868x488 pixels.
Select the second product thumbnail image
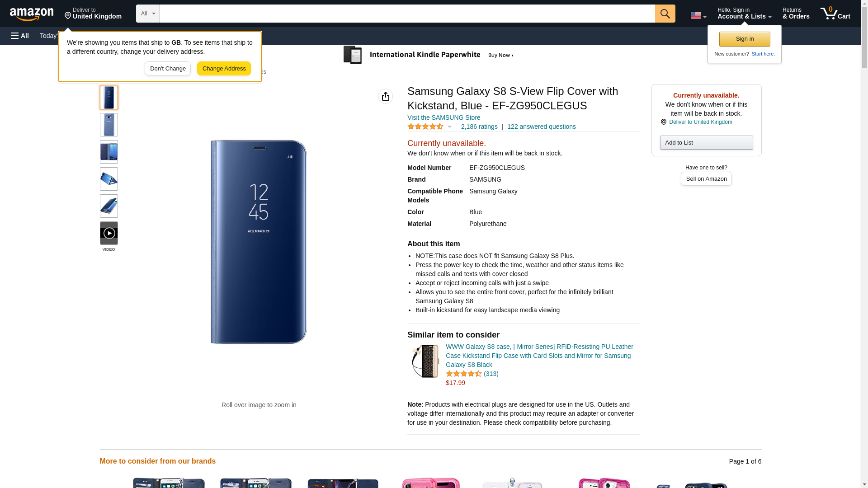(x=109, y=125)
